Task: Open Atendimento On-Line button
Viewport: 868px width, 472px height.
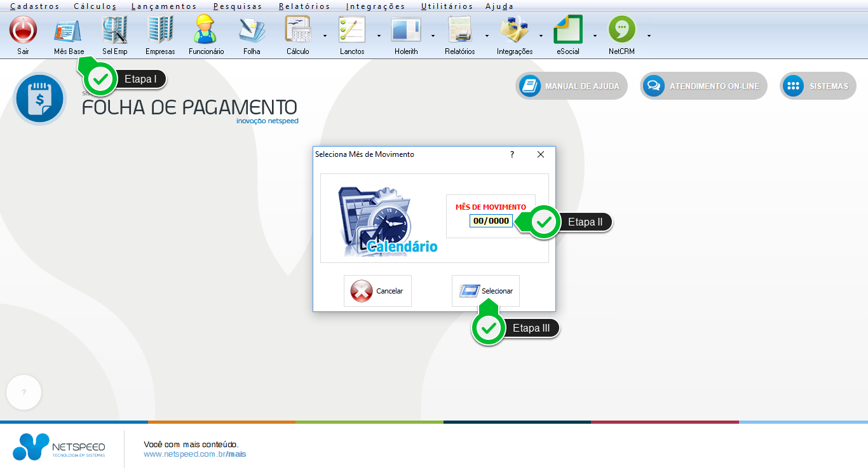Action: (703, 86)
